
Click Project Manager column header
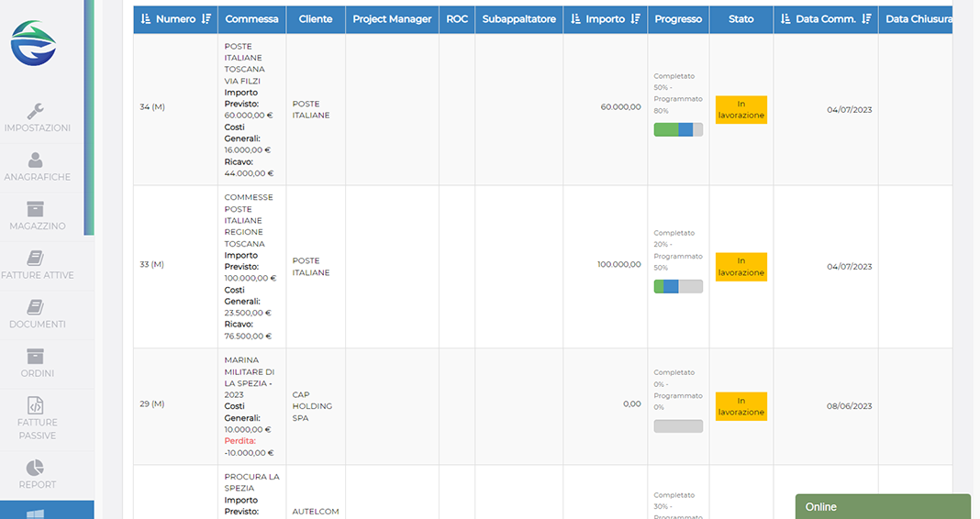392,19
